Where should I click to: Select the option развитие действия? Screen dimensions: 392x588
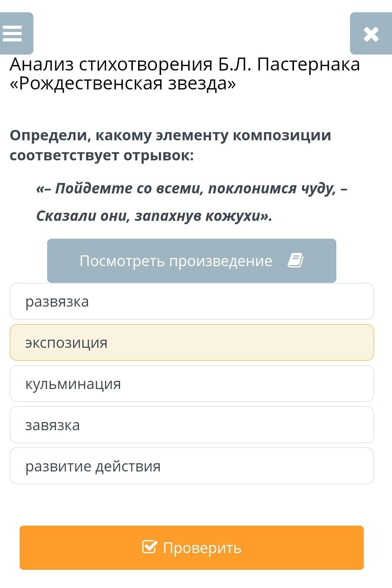[192, 466]
